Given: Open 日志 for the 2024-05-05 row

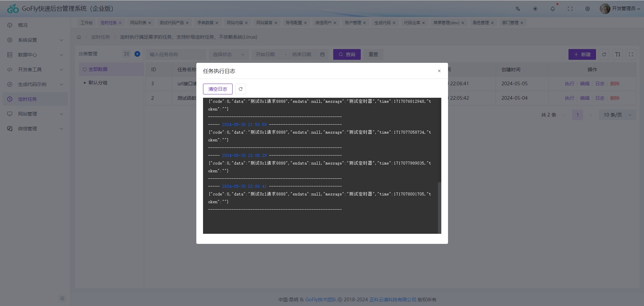Looking at the screenshot, I should 600,84.
